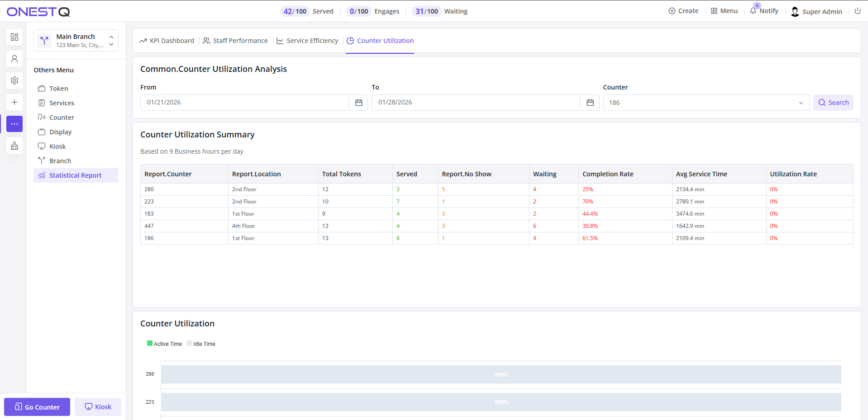Click the Report.No Show column header

coord(484,174)
